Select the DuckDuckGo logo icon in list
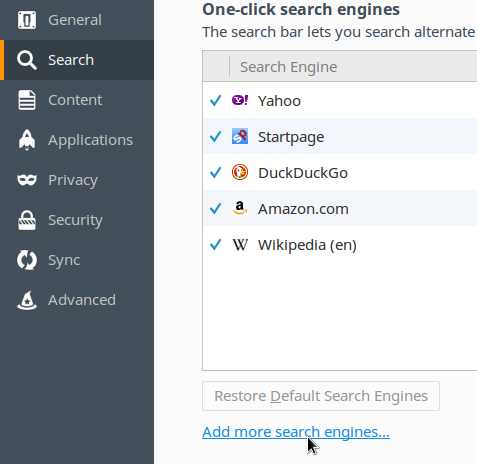Image resolution: width=477 pixels, height=464 pixels. tap(240, 172)
